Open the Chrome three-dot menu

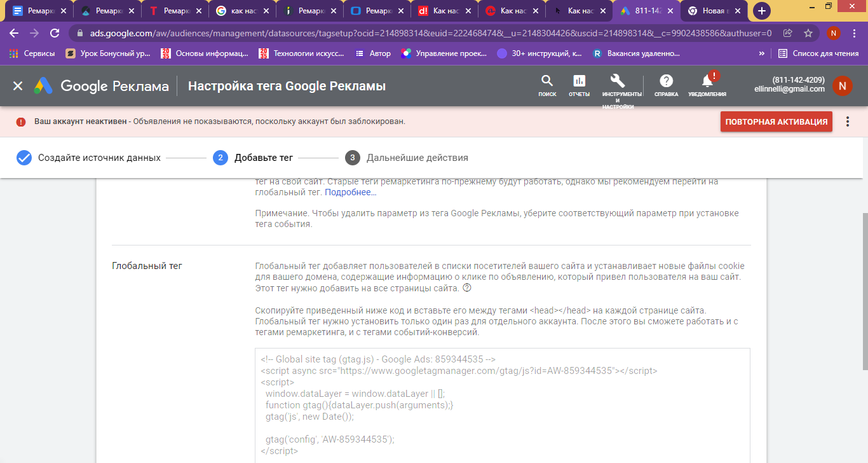855,33
